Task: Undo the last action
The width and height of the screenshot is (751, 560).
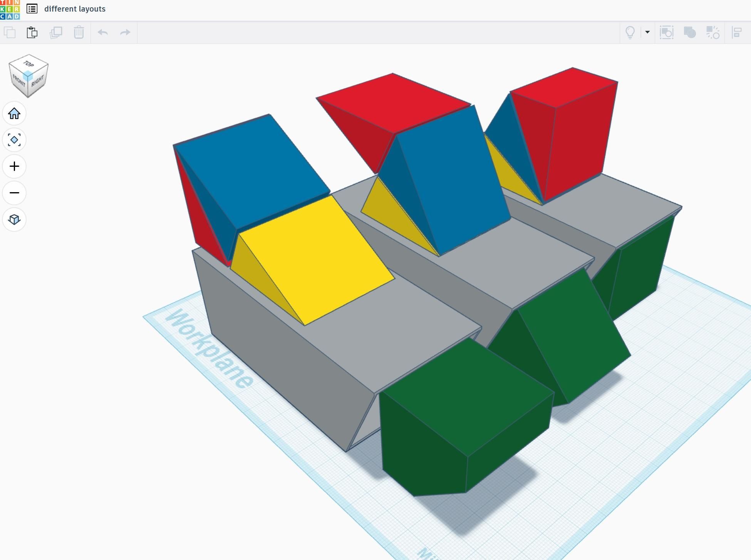Action: click(102, 32)
